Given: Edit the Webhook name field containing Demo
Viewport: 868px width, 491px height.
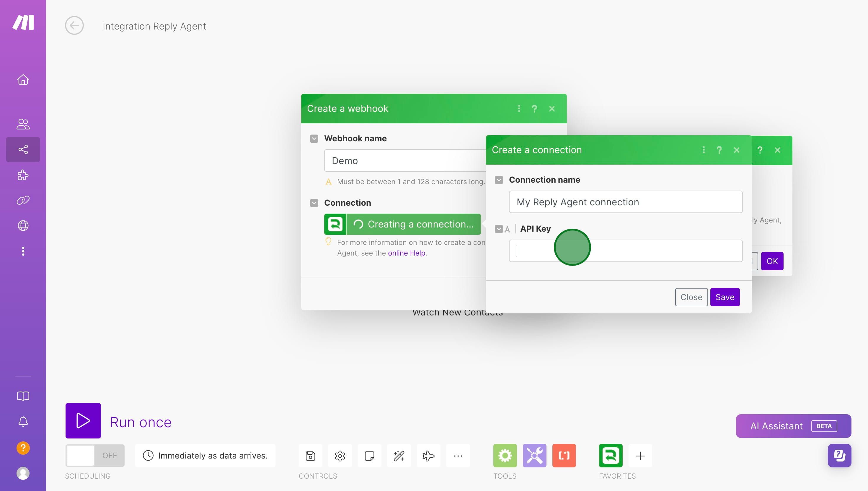Looking at the screenshot, I should [405, 161].
